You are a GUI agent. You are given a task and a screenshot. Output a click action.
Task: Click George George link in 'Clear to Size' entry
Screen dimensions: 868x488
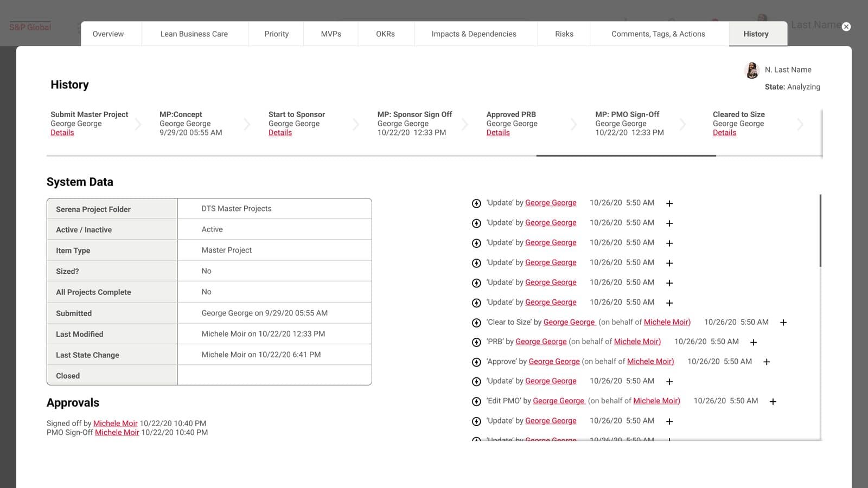tap(569, 322)
